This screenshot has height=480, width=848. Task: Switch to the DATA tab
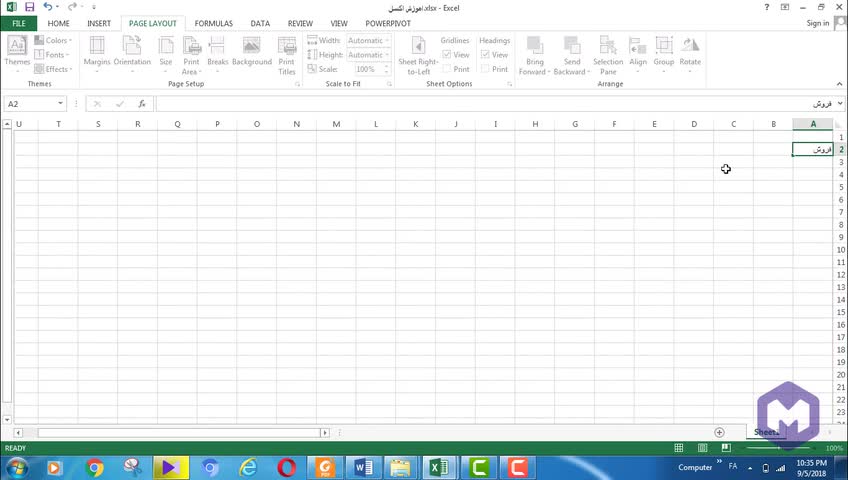pos(260,23)
